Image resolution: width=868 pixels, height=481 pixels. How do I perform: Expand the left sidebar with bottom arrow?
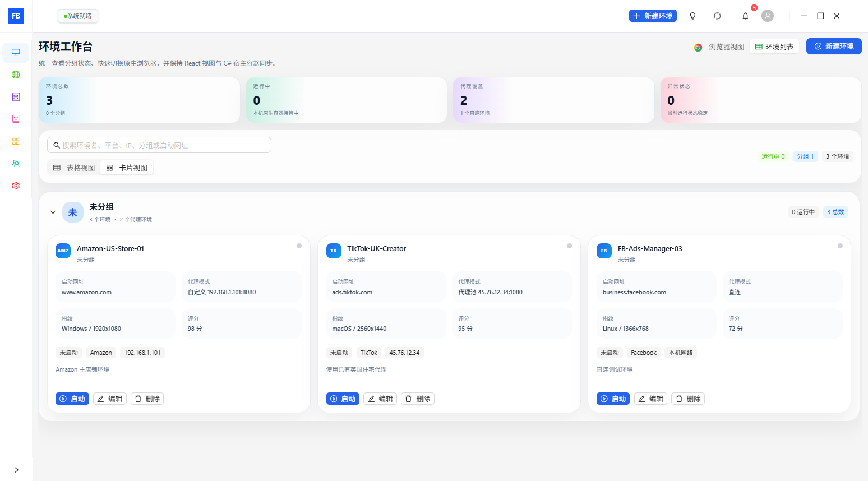pos(16,470)
